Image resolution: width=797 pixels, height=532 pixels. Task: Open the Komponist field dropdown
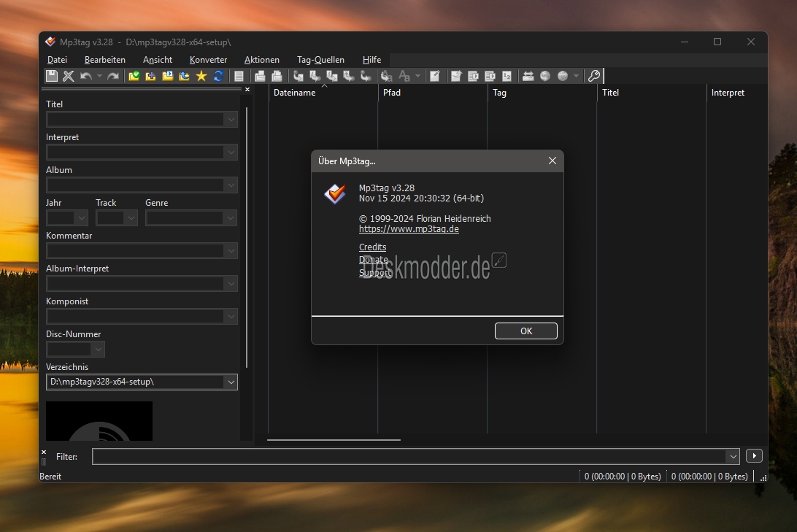point(231,317)
